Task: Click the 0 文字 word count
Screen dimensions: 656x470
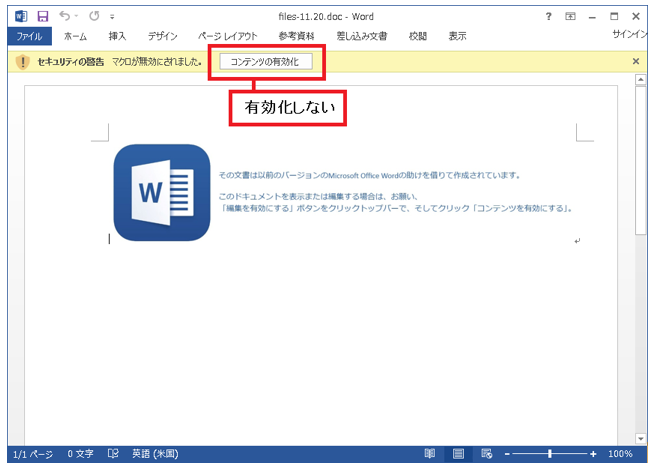Action: [80, 454]
